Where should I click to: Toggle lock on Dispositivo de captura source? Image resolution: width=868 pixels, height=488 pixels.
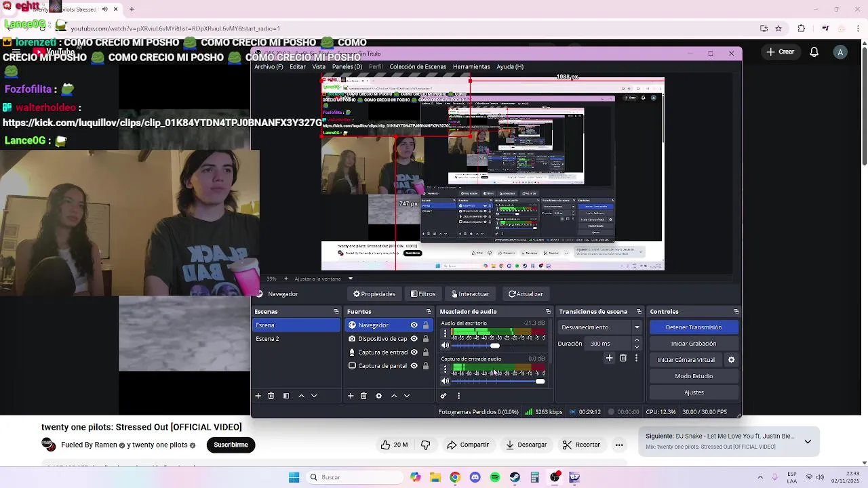pyautogui.click(x=426, y=339)
